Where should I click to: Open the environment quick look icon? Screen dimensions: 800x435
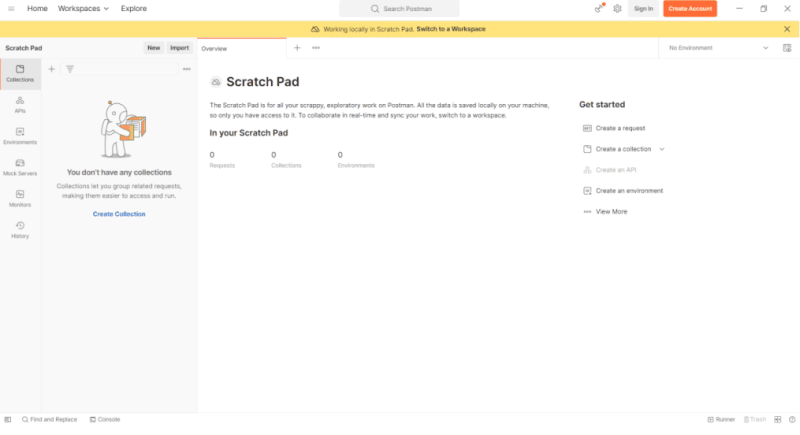(x=786, y=48)
